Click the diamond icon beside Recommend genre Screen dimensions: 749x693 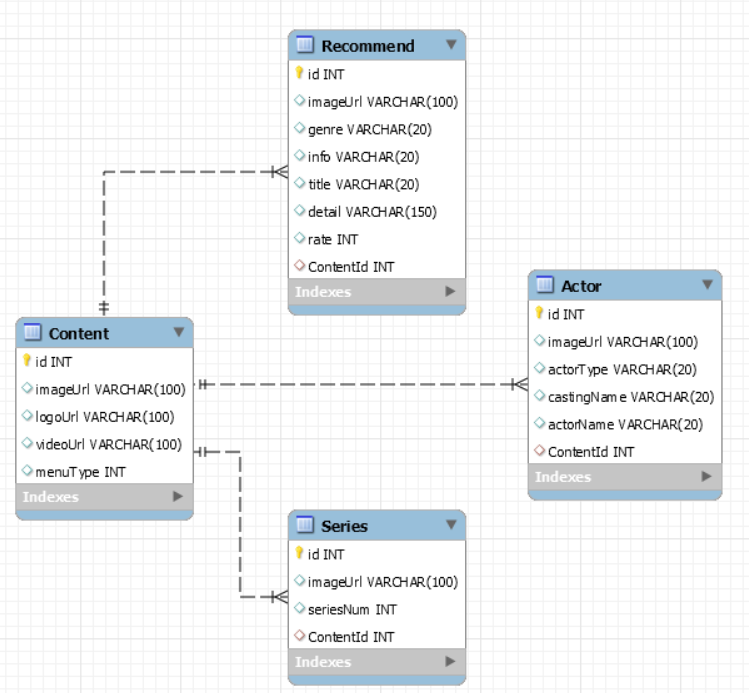300,128
